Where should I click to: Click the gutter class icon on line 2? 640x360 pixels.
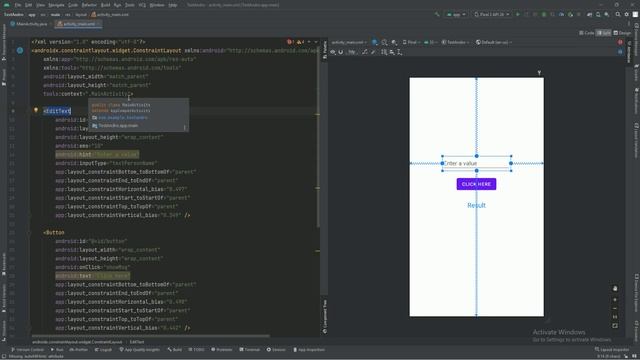[x=20, y=50]
